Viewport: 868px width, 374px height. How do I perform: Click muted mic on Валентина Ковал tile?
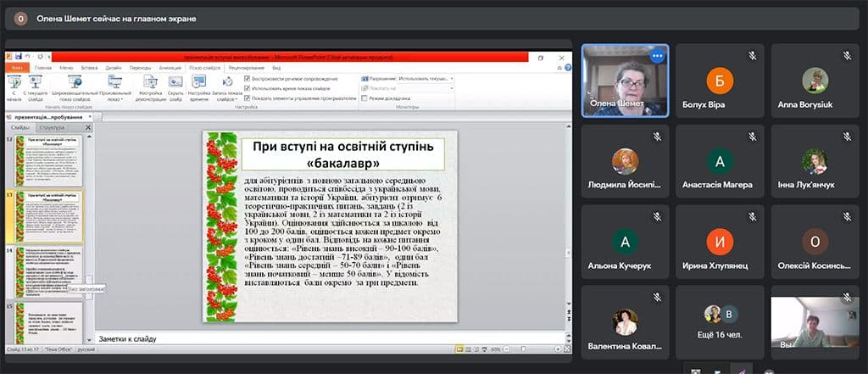(657, 297)
